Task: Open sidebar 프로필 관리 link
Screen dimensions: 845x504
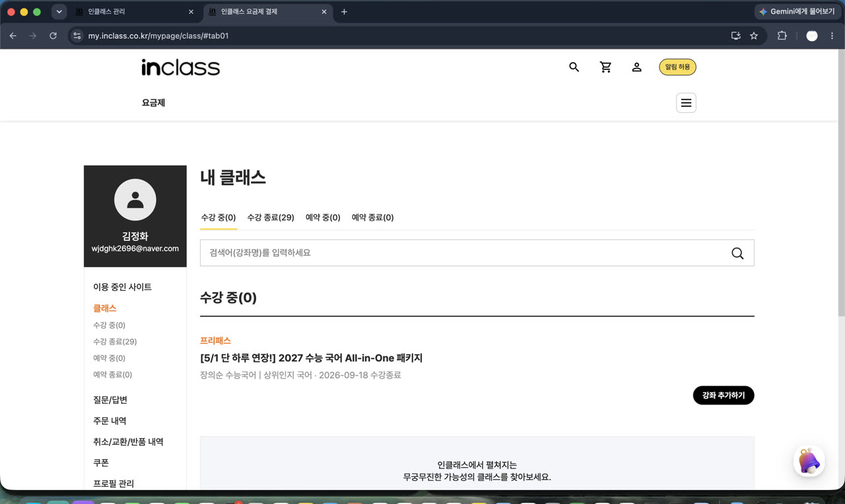Action: (114, 484)
